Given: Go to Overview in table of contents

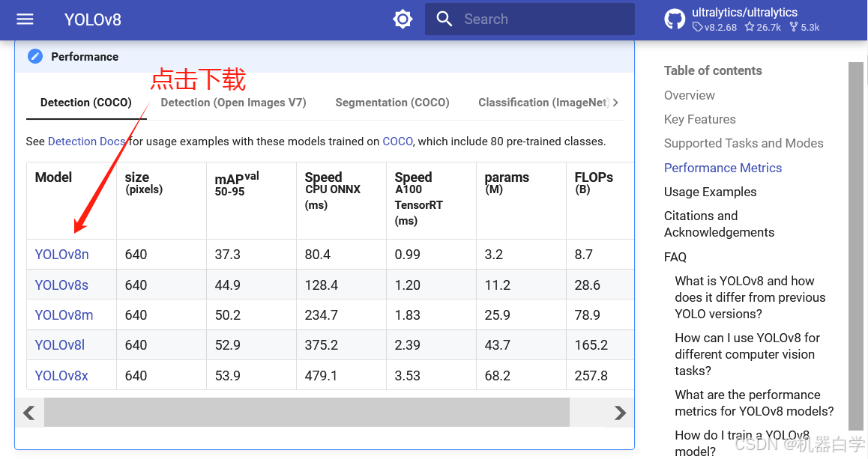Looking at the screenshot, I should point(689,95).
